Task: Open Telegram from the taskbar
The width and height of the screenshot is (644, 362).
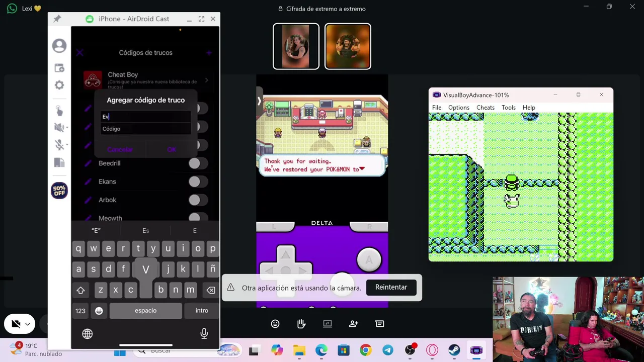Action: pos(387,350)
